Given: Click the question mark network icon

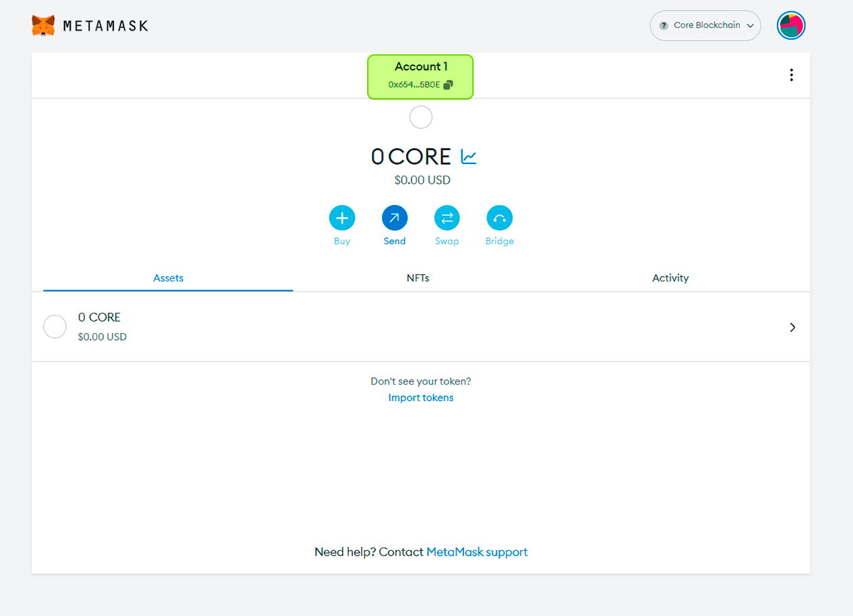Looking at the screenshot, I should point(664,26).
